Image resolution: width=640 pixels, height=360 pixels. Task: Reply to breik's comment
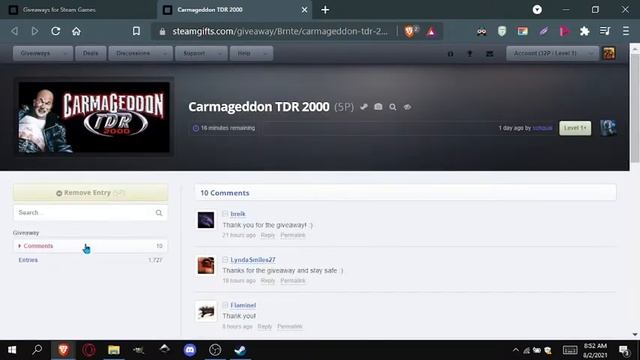pos(268,235)
